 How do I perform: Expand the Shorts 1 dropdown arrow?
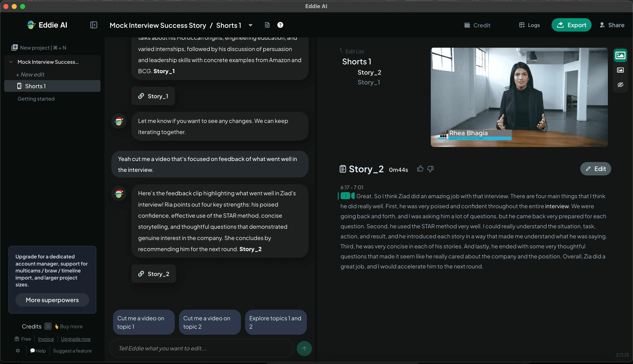point(251,25)
